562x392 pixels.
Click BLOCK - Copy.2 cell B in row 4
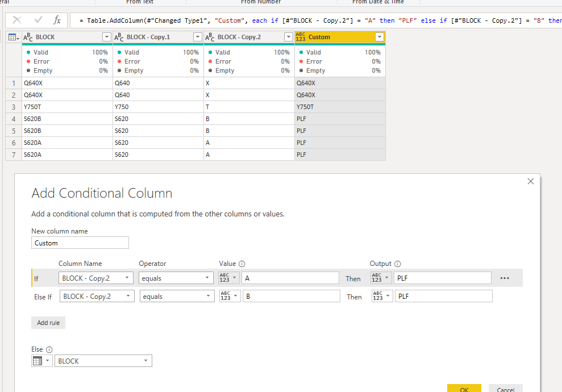(x=249, y=119)
